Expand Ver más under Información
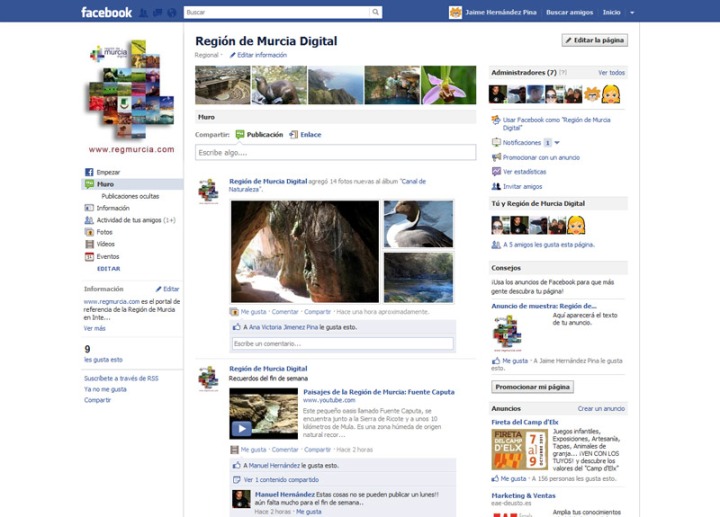This screenshot has height=517, width=720. point(94,328)
